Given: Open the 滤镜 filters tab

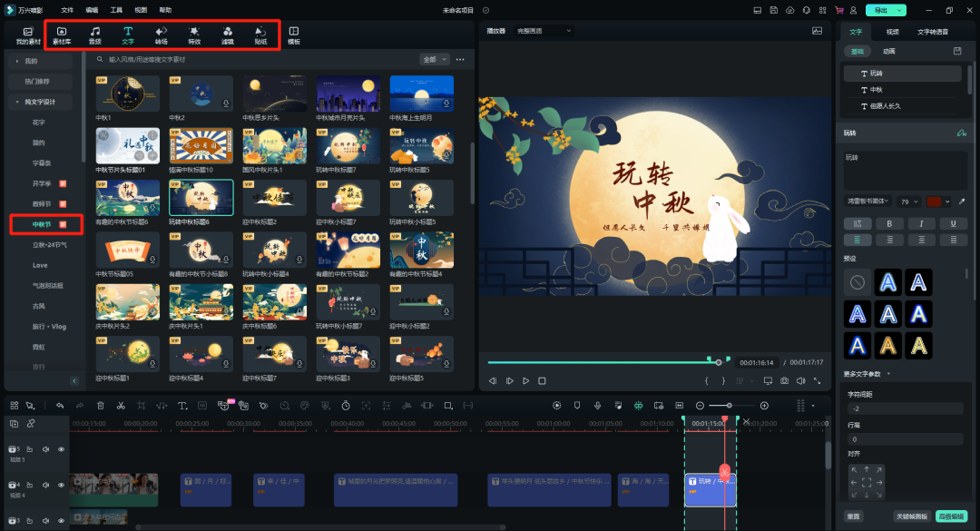Looking at the screenshot, I should [x=228, y=35].
